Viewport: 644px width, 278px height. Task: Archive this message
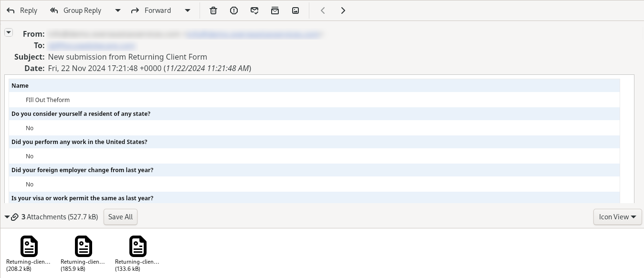[x=275, y=10]
